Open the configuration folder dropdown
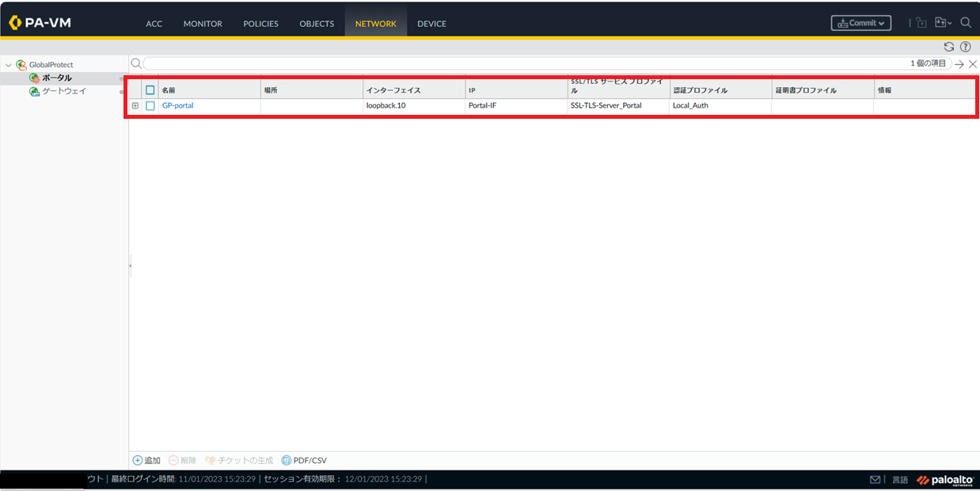Screen dimensions: 980x491 tap(943, 23)
